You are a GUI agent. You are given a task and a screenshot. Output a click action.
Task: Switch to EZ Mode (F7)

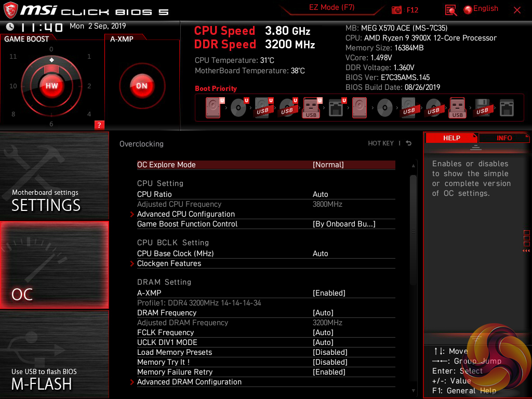point(331,7)
